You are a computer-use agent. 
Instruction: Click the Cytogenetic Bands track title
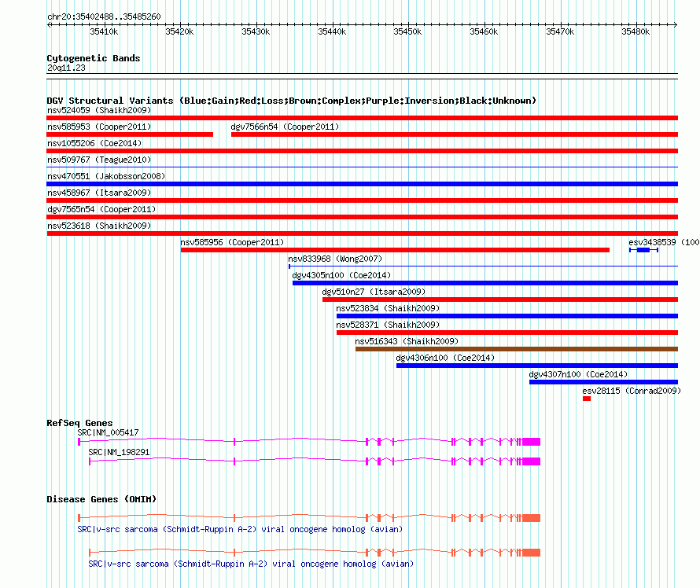coord(94,58)
